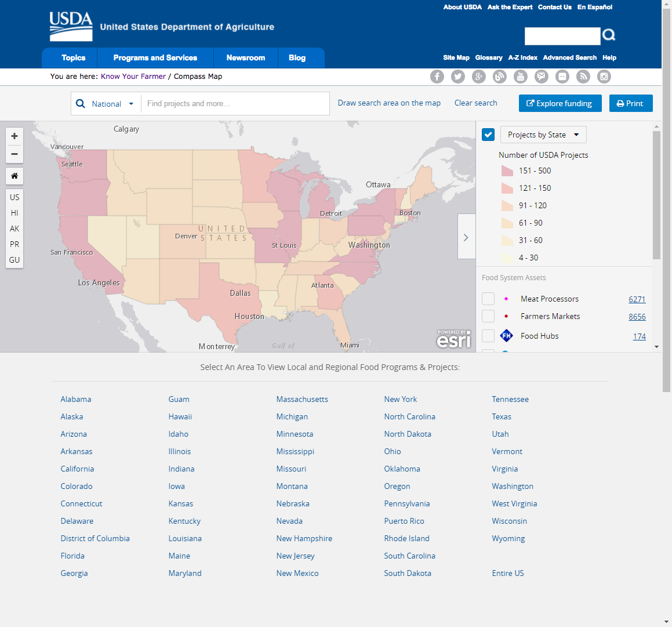Open the Google Plus icon
Image resolution: width=672 pixels, height=627 pixels.
tap(479, 77)
